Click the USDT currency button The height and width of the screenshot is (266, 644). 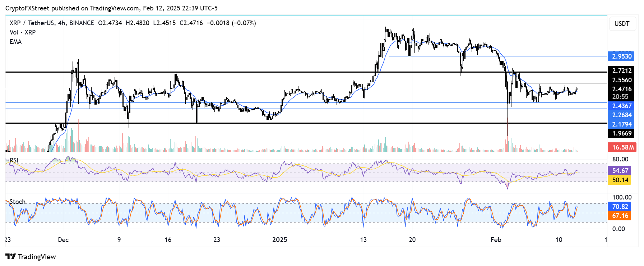[x=622, y=24]
